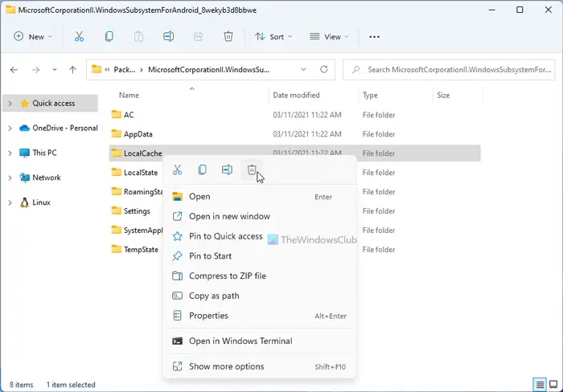Choose Properties from the context menu
The width and height of the screenshot is (563, 392).
coord(259,316)
